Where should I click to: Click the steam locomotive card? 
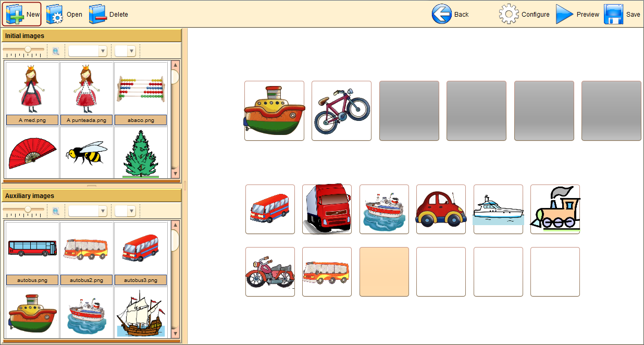(555, 209)
